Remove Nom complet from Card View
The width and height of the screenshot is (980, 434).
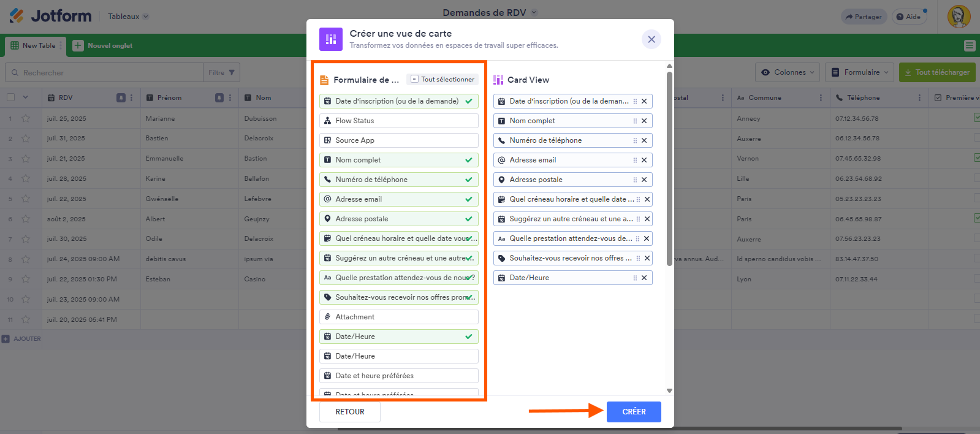pyautogui.click(x=644, y=121)
